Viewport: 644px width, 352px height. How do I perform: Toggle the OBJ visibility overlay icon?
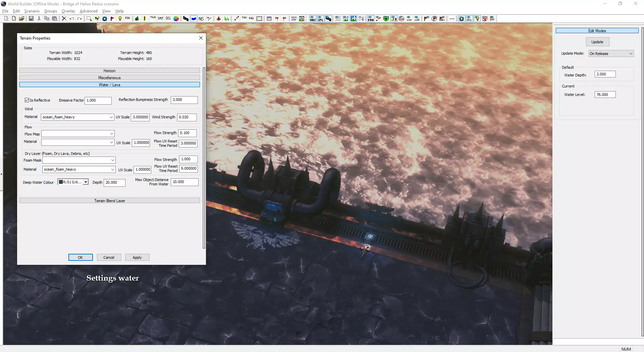[313, 19]
